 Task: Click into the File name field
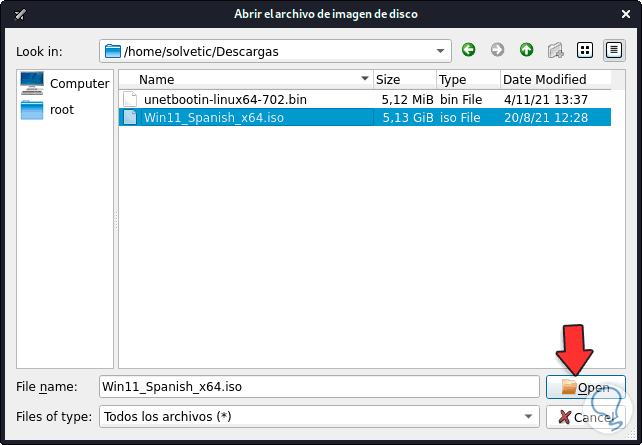(x=319, y=387)
